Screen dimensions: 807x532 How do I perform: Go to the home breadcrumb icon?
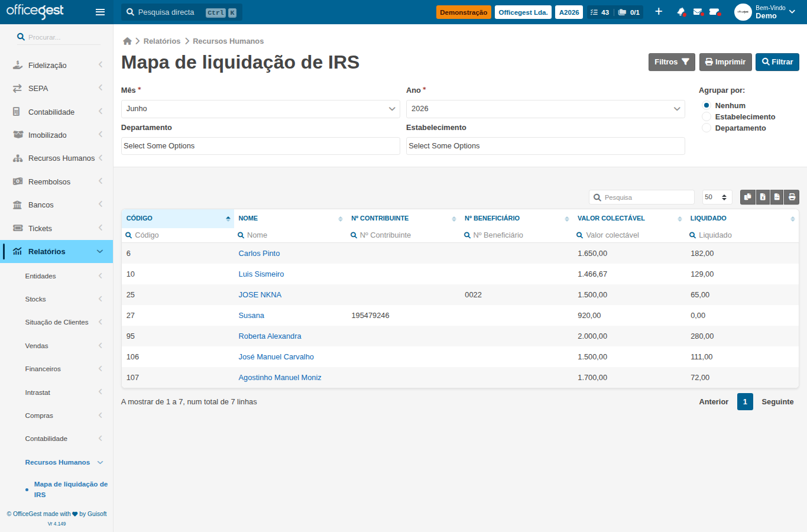127,41
